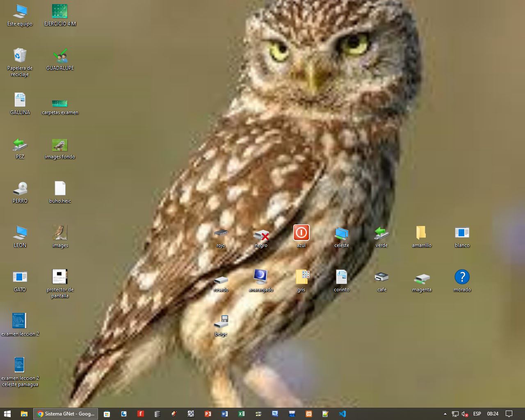Open PowerPoint from the taskbar
Viewport: 525px width, 420px height.
[x=208, y=414]
